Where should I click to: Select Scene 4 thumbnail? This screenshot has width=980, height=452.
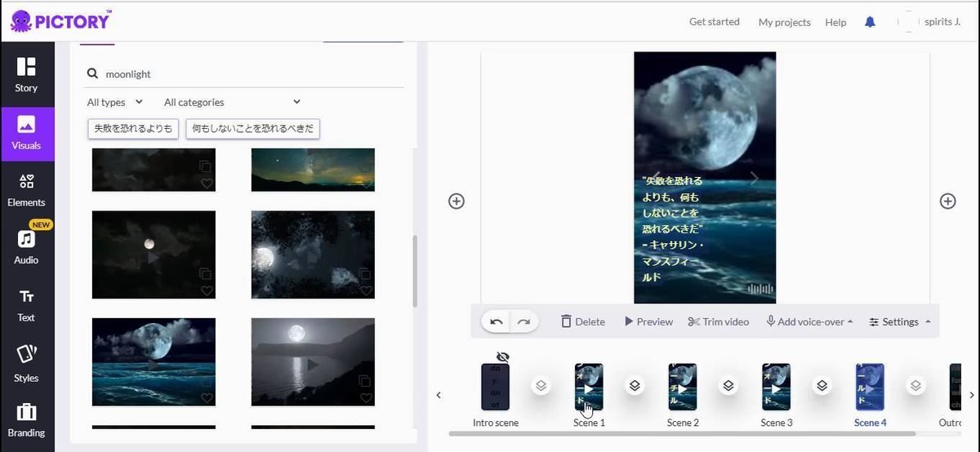pos(870,387)
